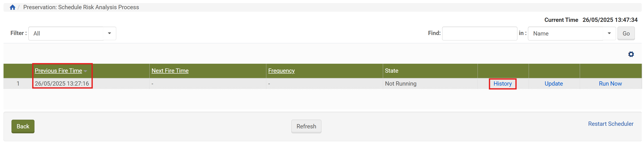Select the row numbered 1
Image resolution: width=644 pixels, height=146 pixels.
pyautogui.click(x=18, y=83)
